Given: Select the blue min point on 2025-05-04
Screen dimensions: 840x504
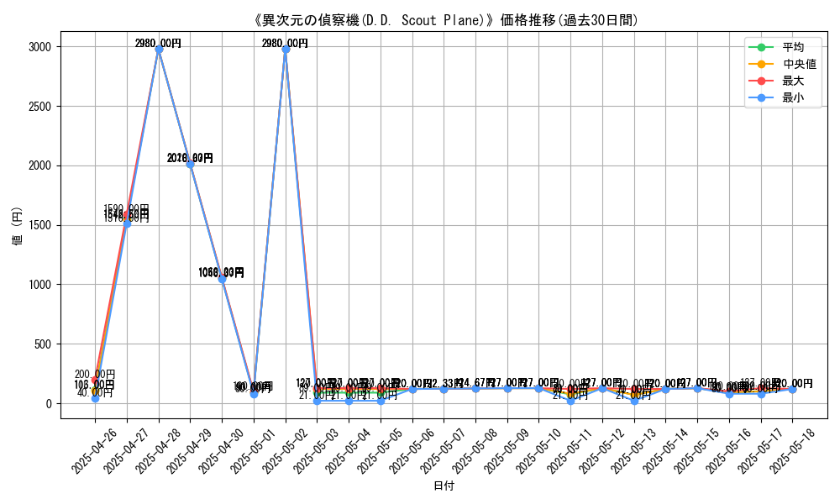Looking at the screenshot, I should tap(349, 402).
